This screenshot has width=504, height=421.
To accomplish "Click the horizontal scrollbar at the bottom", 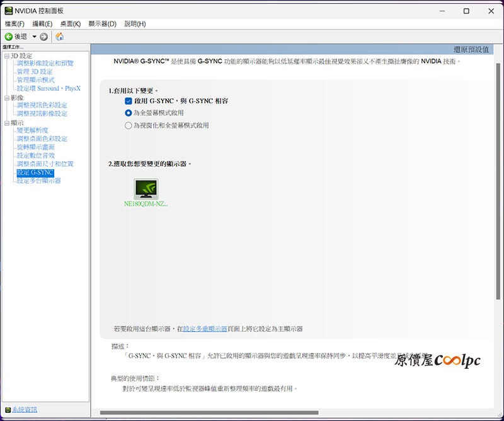I will click(x=209, y=413).
